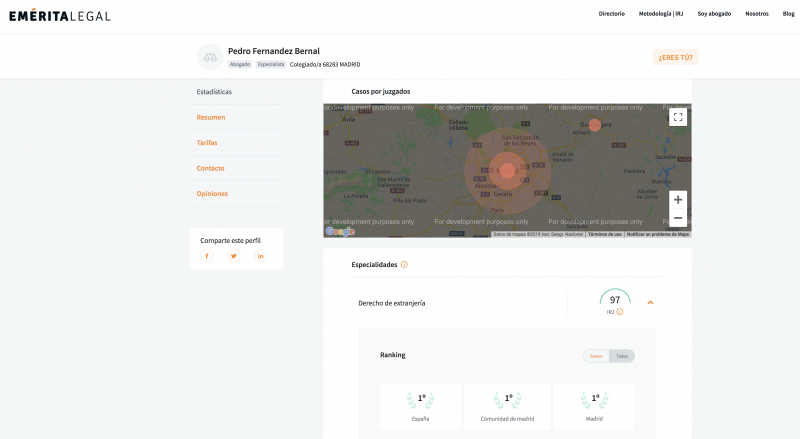Click the ¿ERES TÚ? button

coord(676,57)
